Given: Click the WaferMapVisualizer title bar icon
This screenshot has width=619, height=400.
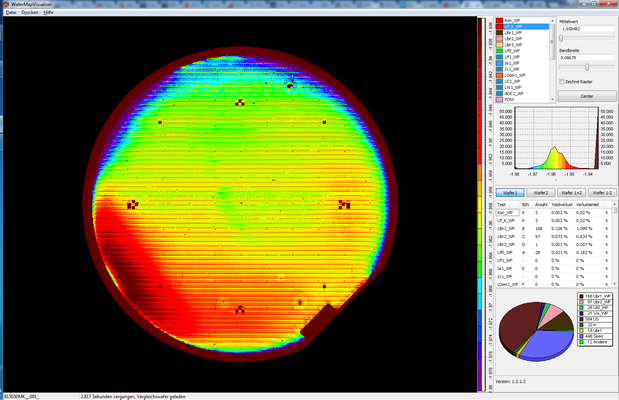Looking at the screenshot, I should coord(5,3).
